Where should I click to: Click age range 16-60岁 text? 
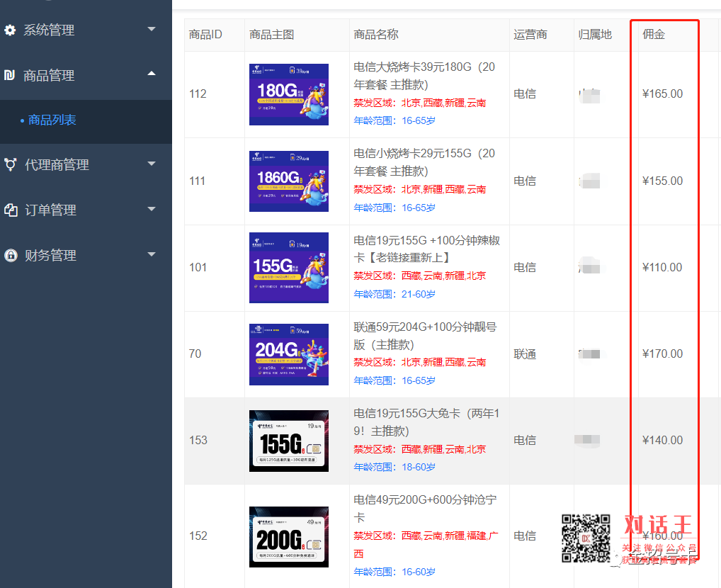point(394,572)
